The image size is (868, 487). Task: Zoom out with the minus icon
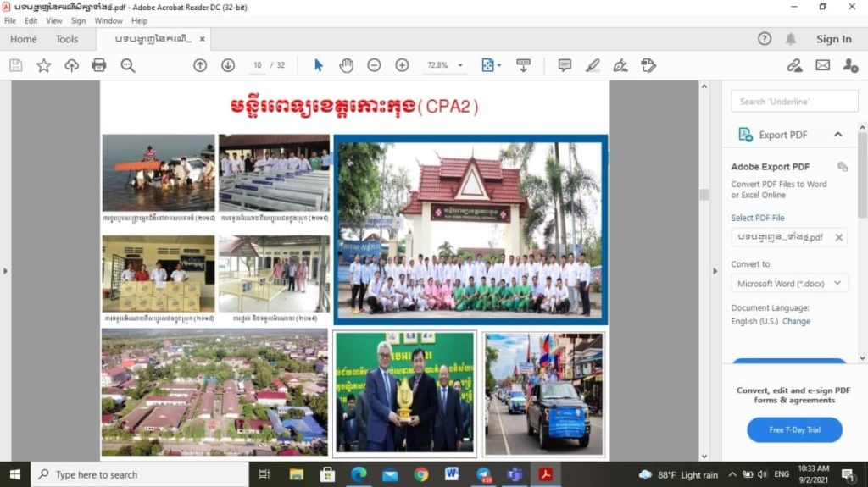374,65
